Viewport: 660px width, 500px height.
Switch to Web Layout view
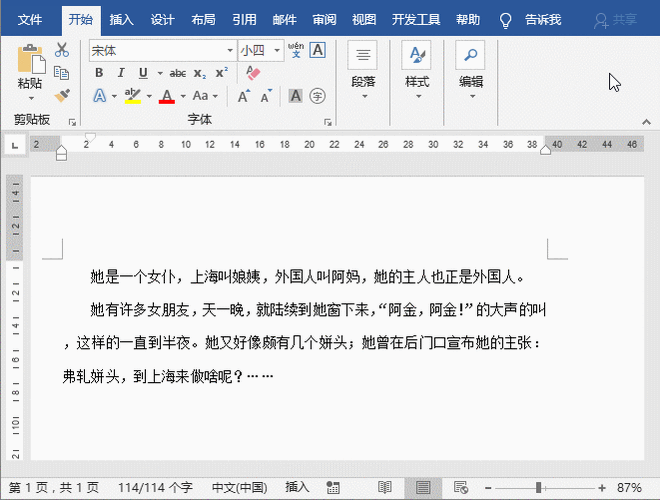(x=461, y=488)
